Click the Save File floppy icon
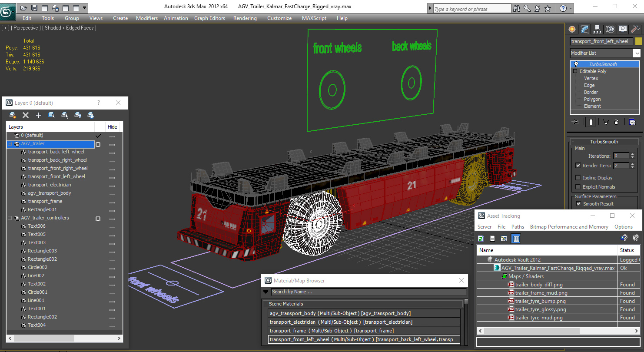 coord(34,8)
